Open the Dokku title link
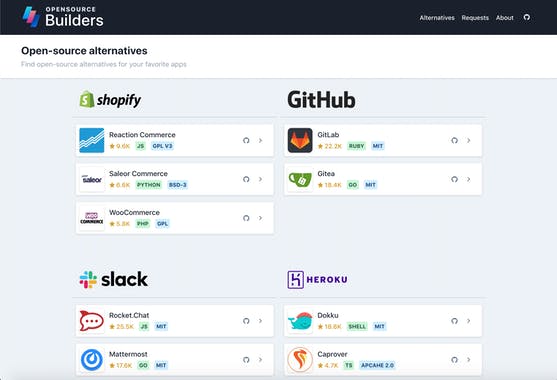Screen dimensions: 557x380 [x=328, y=315]
